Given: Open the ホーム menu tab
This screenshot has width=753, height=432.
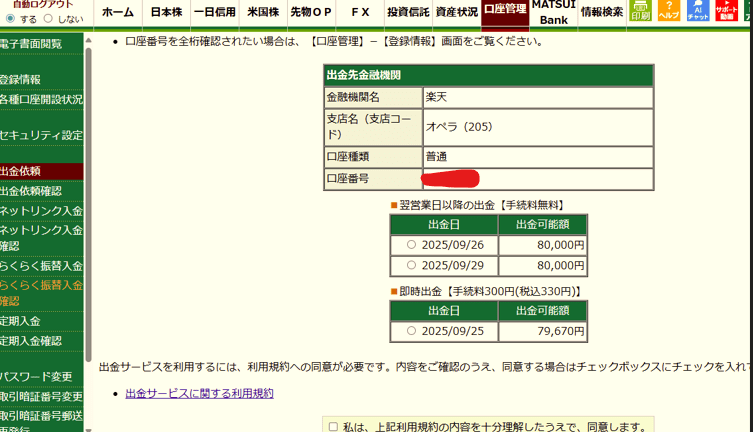Looking at the screenshot, I should point(118,12).
